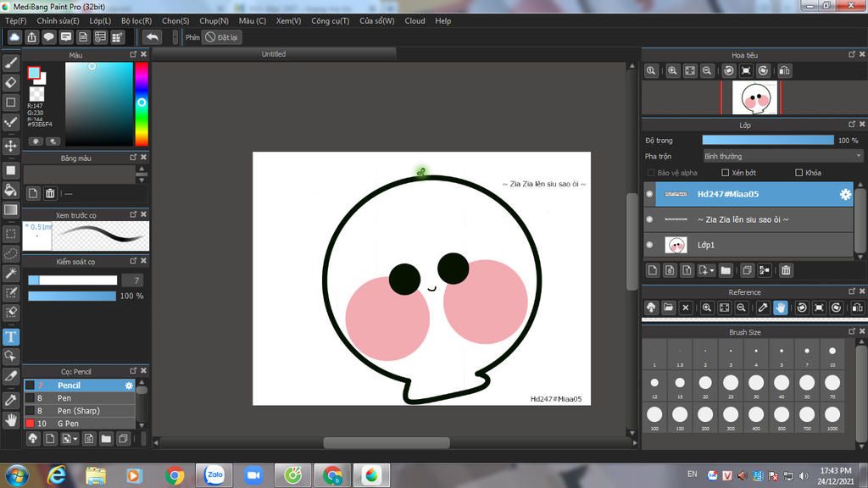Select the Hand pan tool
This screenshot has height=488, width=868.
pos(10,420)
